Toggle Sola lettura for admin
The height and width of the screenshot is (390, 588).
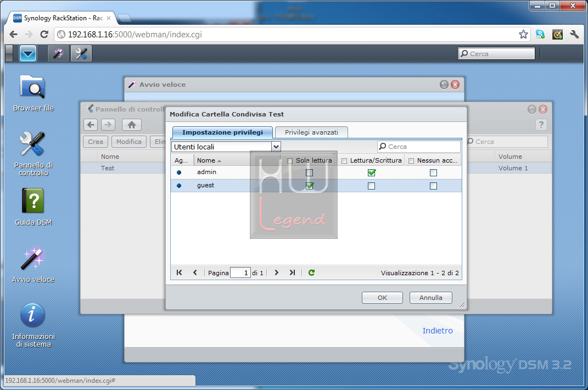pos(310,172)
